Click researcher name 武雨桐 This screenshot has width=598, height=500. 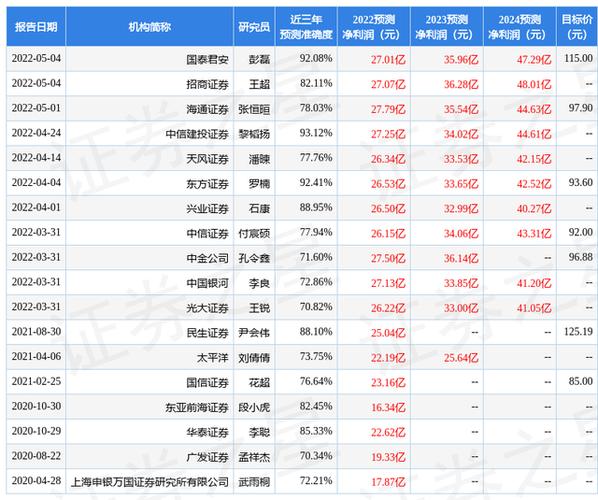coord(254,482)
